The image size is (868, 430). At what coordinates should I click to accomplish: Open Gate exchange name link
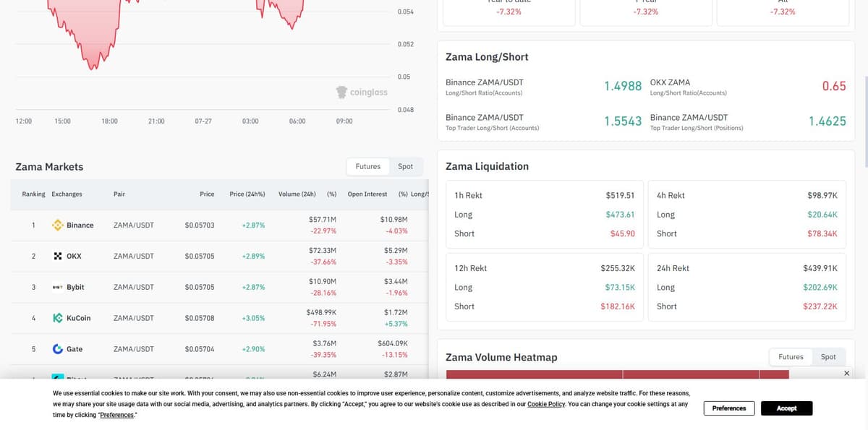(x=75, y=349)
